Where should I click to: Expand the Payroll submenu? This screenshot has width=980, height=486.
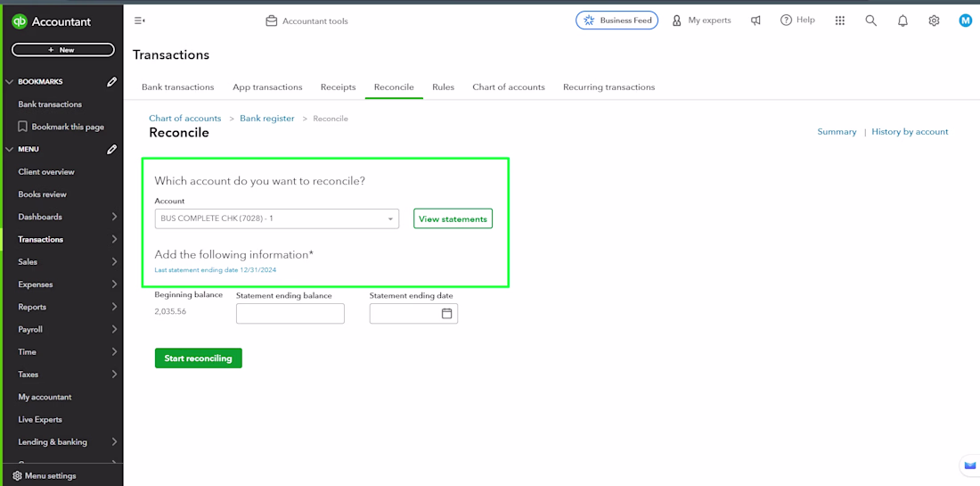tap(114, 330)
